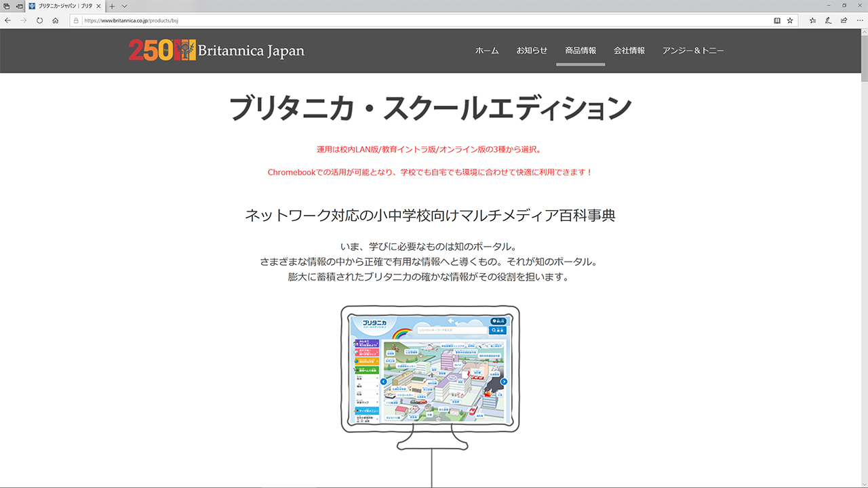Viewport: 868px width, 488px height.
Task: Reload the page with the refresh icon
Action: [39, 20]
